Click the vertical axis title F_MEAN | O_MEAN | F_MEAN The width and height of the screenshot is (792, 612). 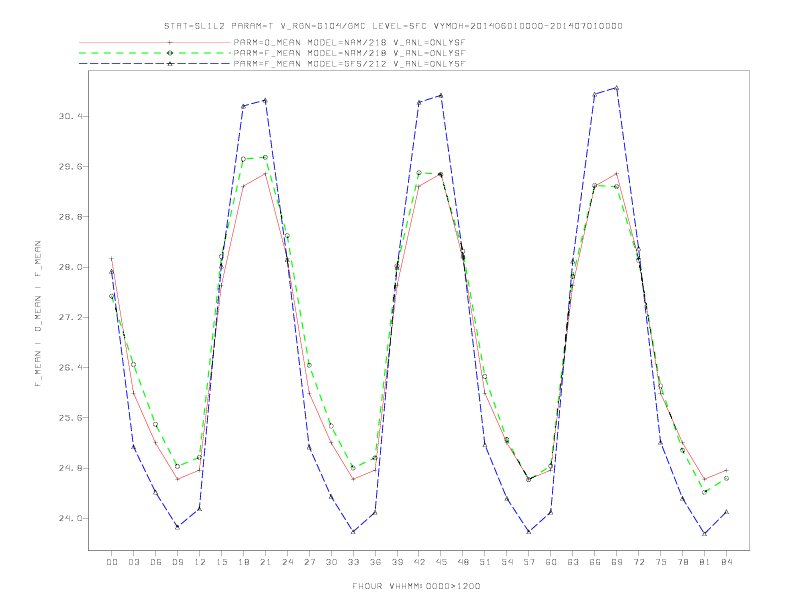pyautogui.click(x=38, y=314)
